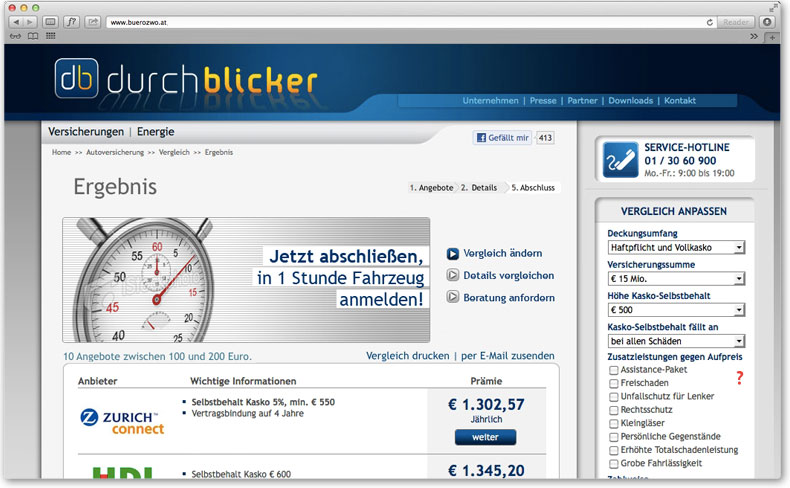Click the Facebook Gefällt mir button
The image size is (790, 488).
tap(502, 137)
